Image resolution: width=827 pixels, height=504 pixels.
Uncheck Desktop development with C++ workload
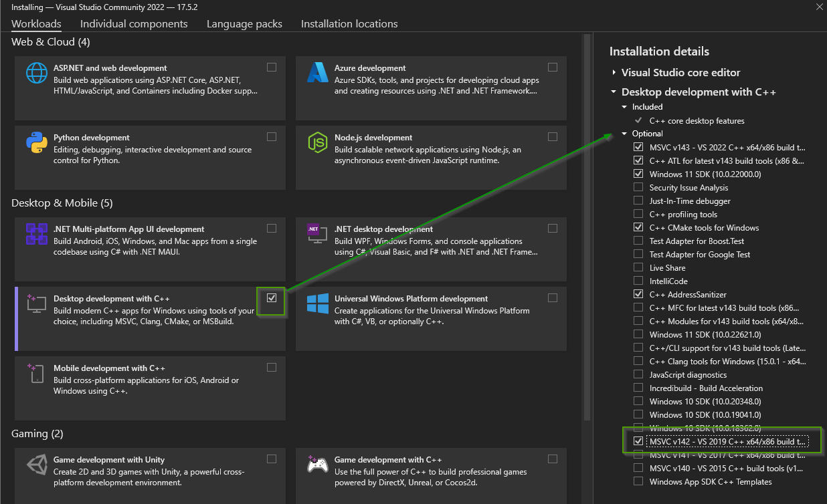(272, 298)
